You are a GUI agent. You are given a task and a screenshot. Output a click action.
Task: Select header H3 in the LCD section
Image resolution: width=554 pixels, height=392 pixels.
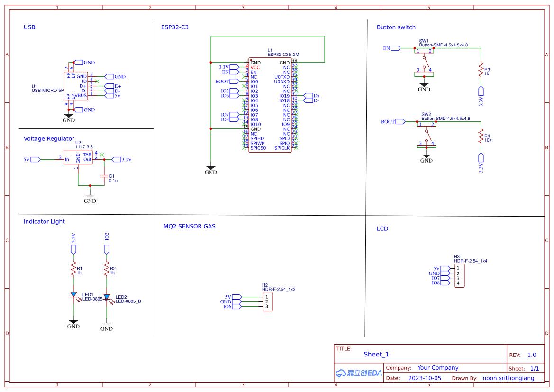click(x=460, y=275)
